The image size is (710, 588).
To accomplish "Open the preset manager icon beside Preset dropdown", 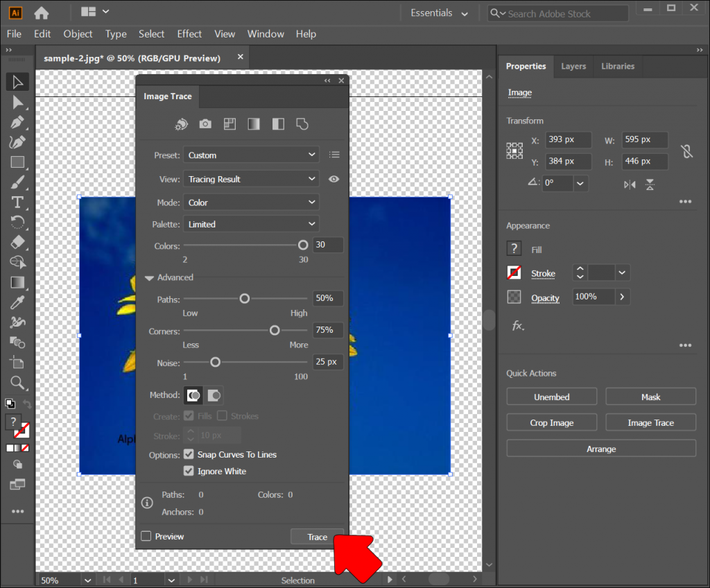I will pos(334,155).
